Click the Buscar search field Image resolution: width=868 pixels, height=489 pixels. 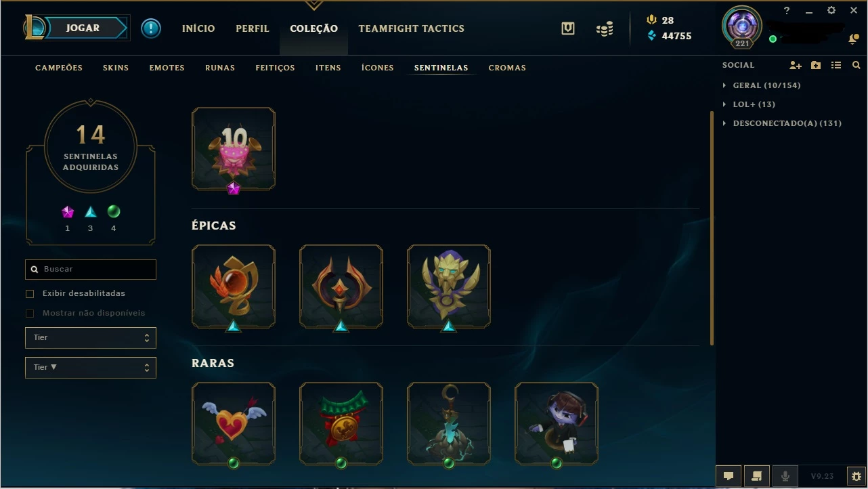click(91, 270)
